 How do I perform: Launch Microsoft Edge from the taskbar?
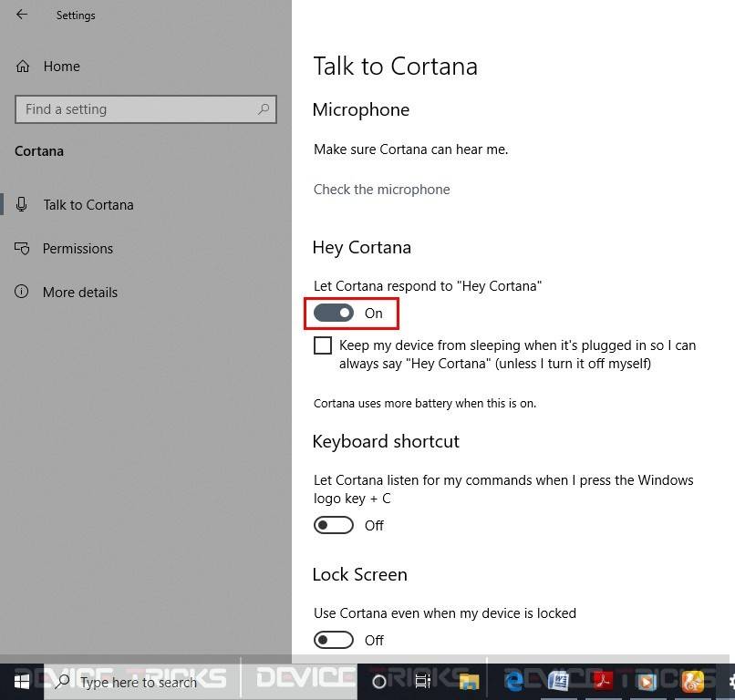(x=512, y=681)
